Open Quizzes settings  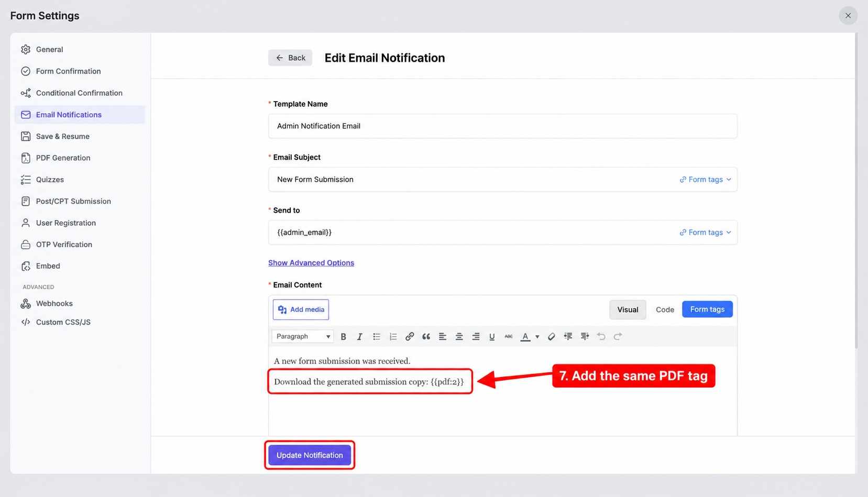[80, 180]
